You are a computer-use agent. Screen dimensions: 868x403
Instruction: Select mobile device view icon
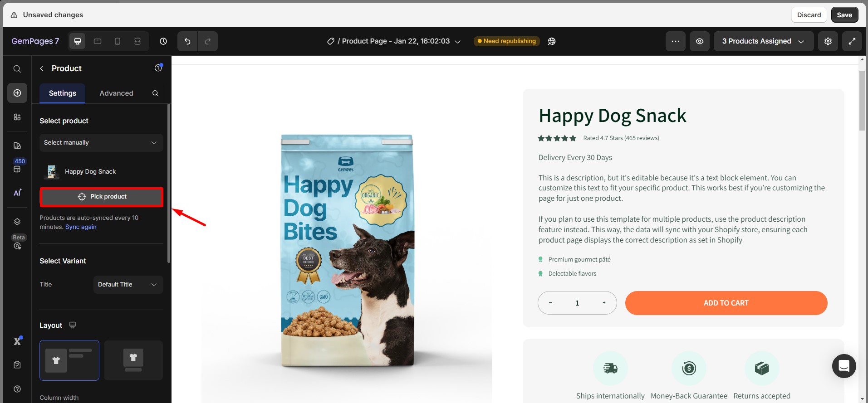pos(118,41)
